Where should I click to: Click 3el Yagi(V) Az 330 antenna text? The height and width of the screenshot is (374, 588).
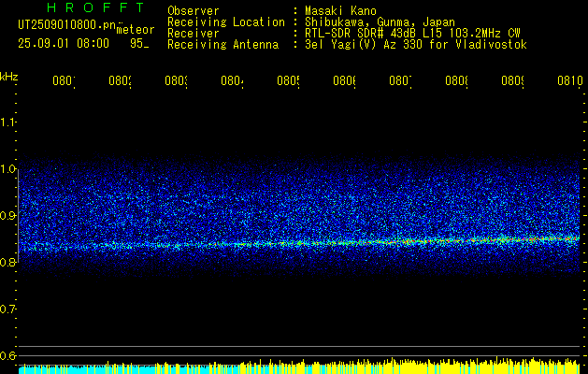(x=416, y=45)
